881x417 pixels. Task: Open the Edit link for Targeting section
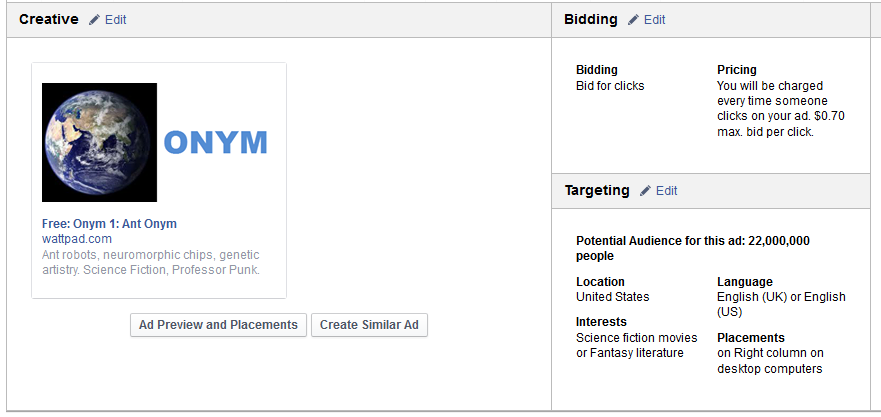pyautogui.click(x=666, y=191)
